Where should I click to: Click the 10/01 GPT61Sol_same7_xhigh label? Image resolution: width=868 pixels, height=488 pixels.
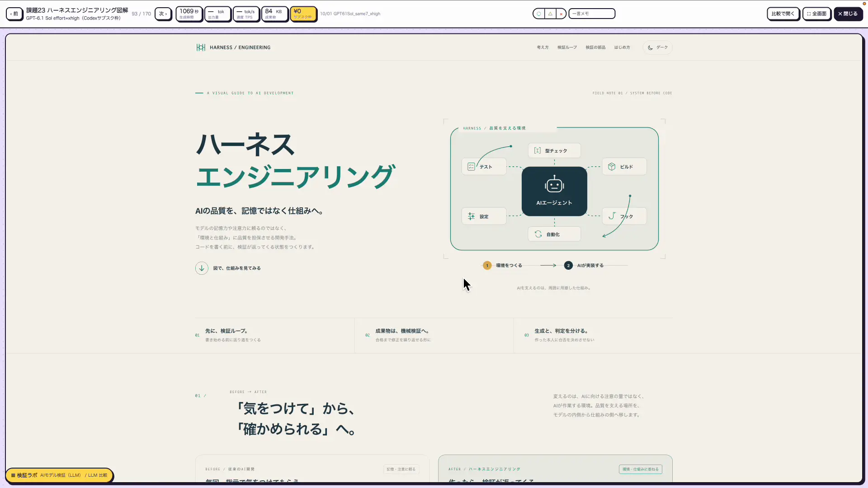(350, 14)
